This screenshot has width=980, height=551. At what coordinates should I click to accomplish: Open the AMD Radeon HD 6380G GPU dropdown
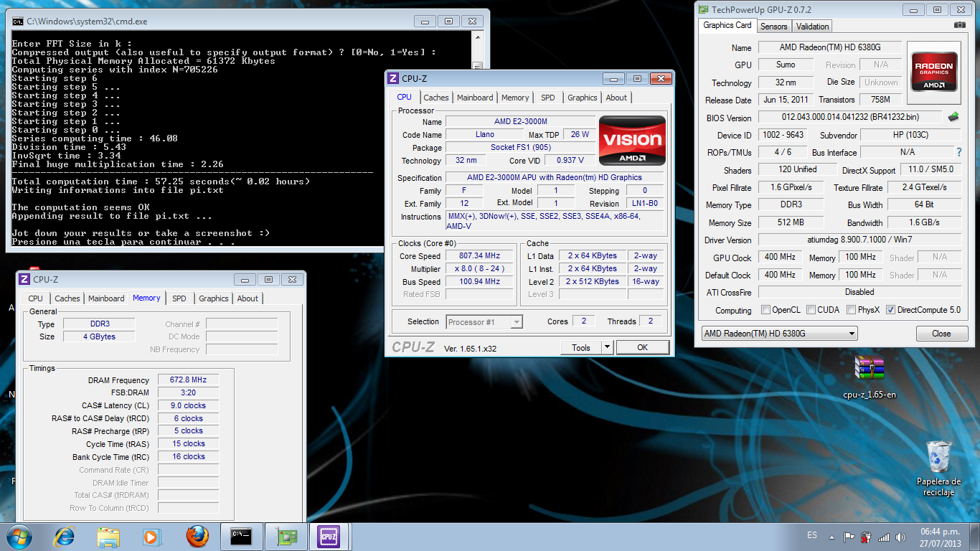point(779,334)
